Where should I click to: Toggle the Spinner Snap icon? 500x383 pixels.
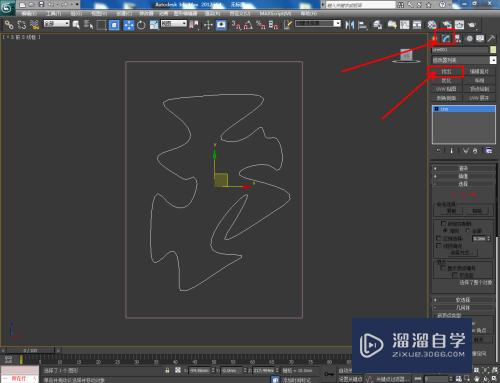coord(273,25)
